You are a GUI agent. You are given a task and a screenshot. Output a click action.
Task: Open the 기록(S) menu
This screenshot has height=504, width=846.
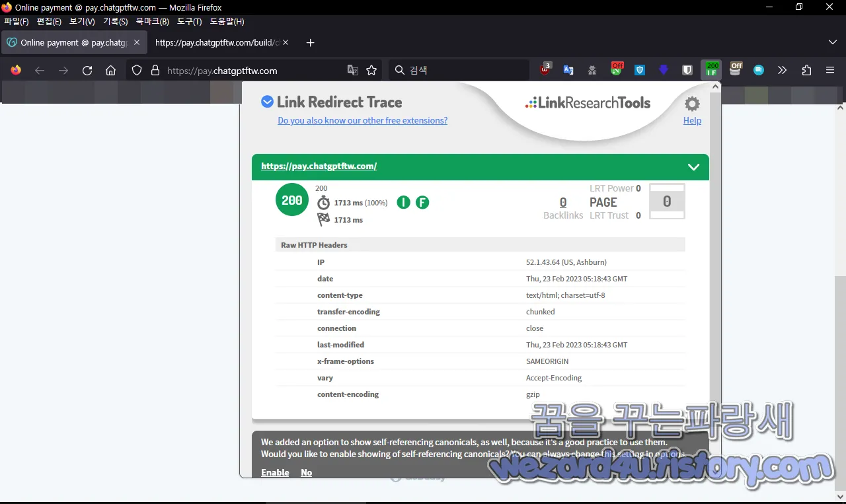(116, 22)
